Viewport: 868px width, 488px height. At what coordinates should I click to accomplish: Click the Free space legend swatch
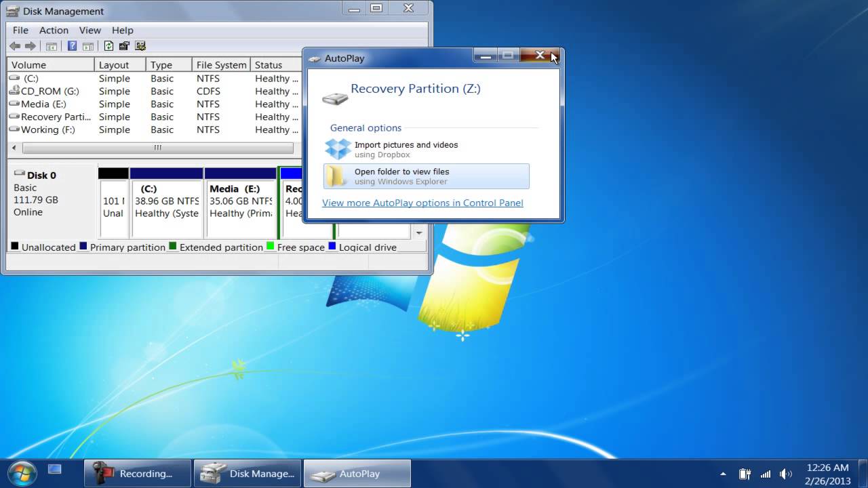click(x=271, y=246)
